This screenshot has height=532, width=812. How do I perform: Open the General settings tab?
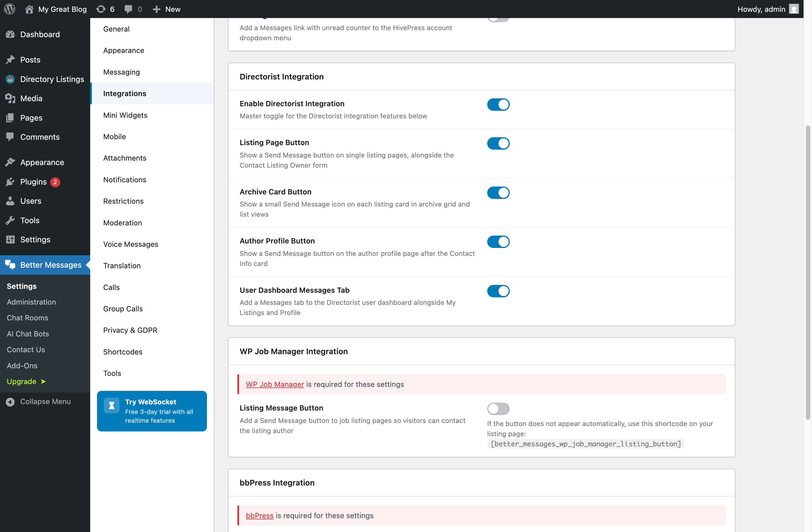[152, 29]
